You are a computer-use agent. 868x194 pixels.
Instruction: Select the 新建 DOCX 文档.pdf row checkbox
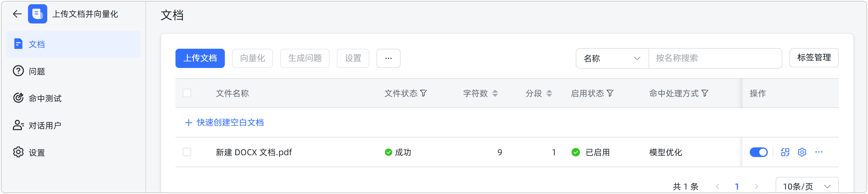point(187,152)
